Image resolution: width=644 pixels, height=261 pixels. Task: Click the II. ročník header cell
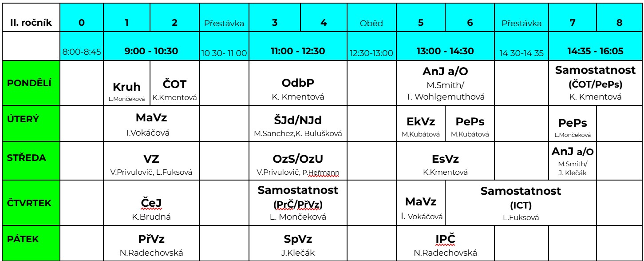pos(30,23)
